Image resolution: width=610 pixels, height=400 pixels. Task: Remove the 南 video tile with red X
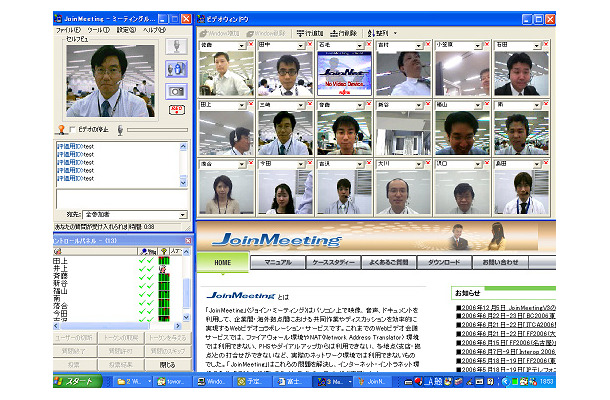(546, 104)
